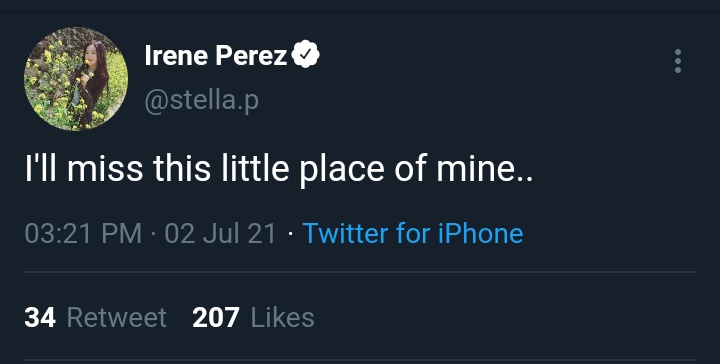Click the word iPhone in source link
The height and width of the screenshot is (364, 720).
(480, 233)
